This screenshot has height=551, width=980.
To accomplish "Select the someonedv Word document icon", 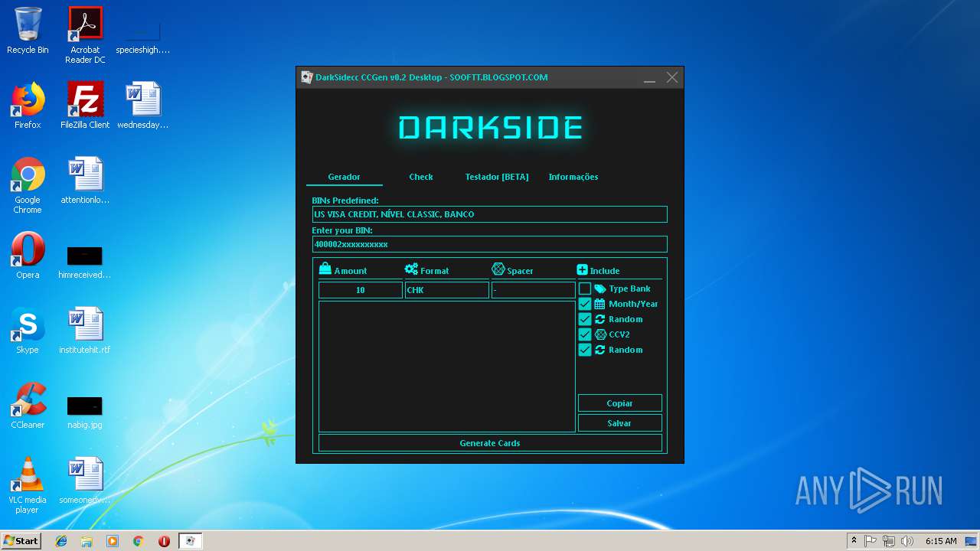I will tap(85, 481).
